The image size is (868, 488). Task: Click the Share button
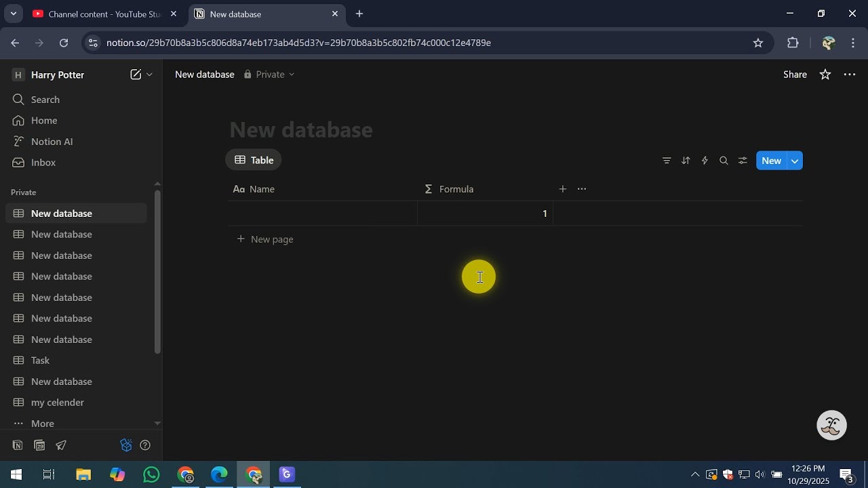point(795,75)
